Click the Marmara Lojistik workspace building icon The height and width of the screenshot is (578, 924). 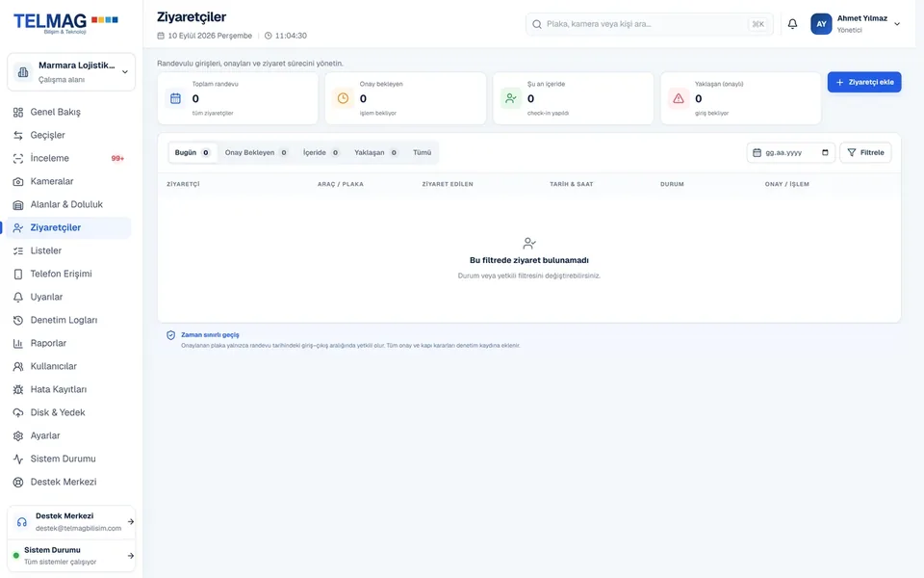click(23, 72)
